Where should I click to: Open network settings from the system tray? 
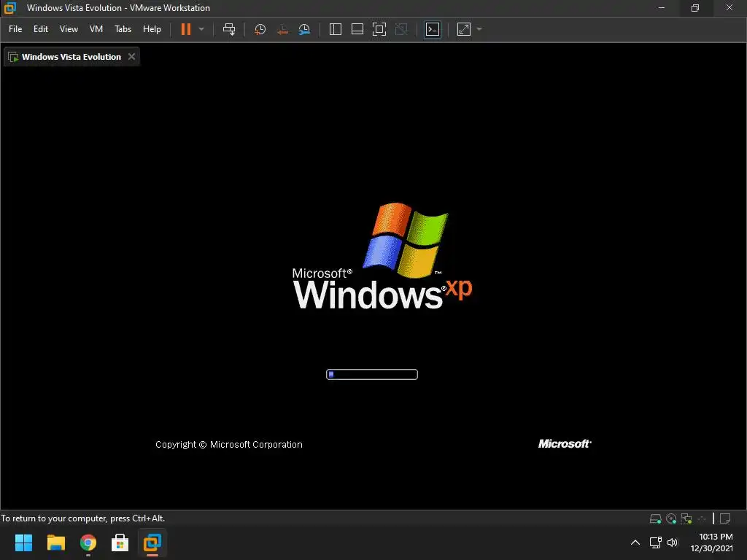click(656, 542)
